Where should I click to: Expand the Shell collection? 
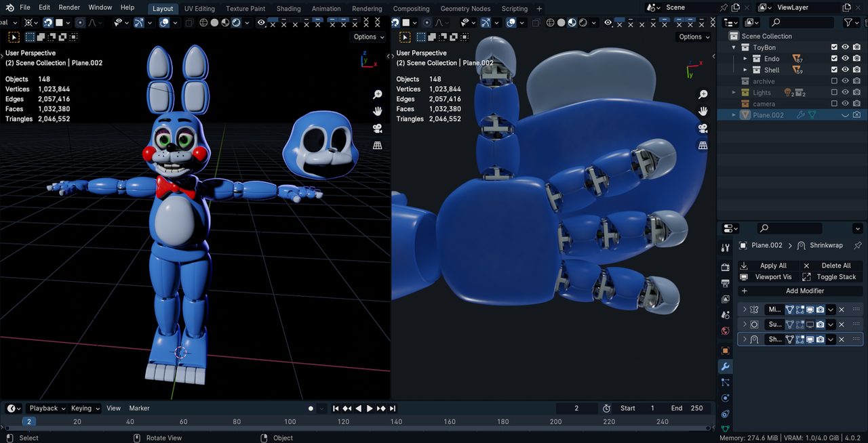click(745, 70)
